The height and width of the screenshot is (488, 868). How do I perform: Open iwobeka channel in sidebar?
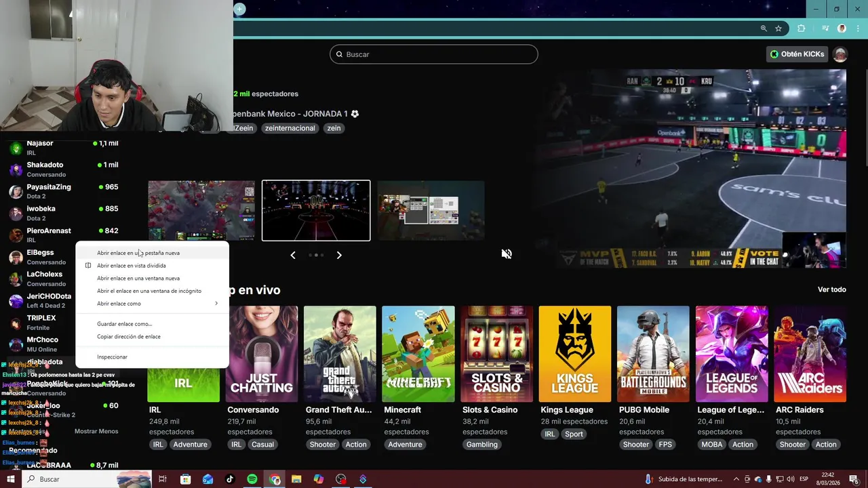(x=64, y=213)
